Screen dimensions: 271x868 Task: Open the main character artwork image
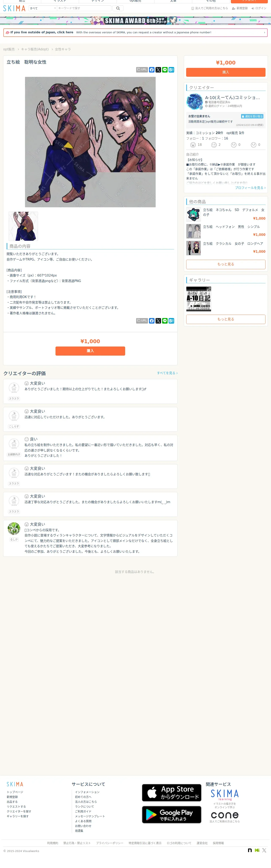point(90,142)
